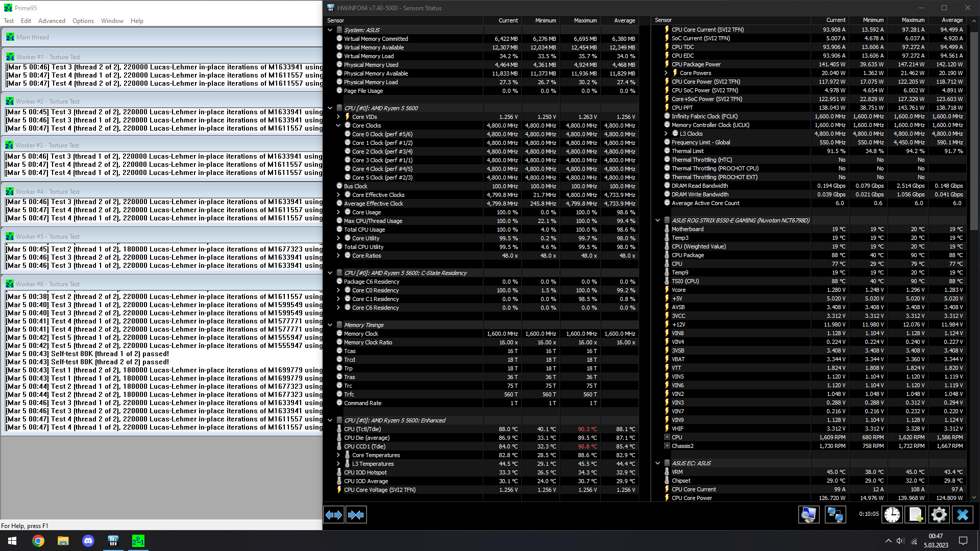Open the Advanced menu in Prime95
The width and height of the screenshot is (980, 551).
tap(53, 21)
